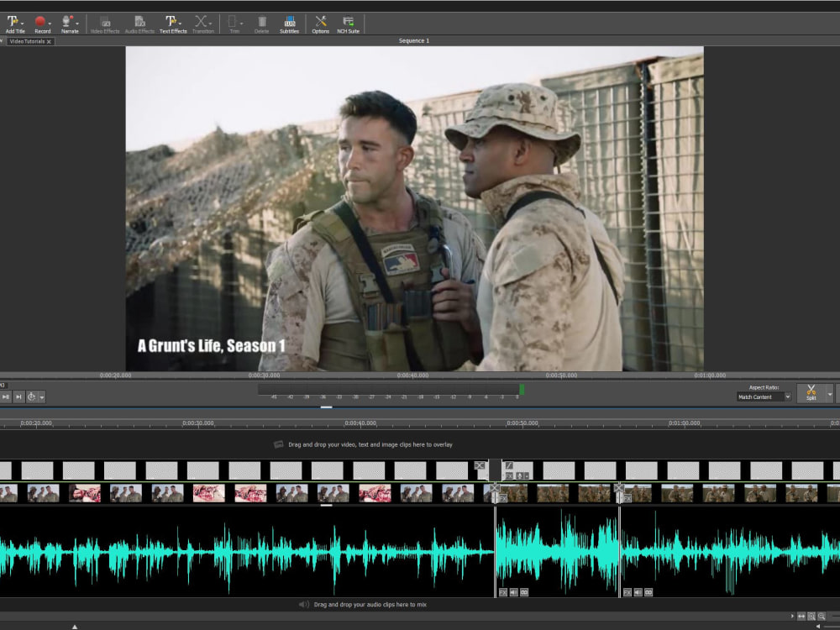This screenshot has width=840, height=630.
Task: Close the Video Tutorials tab
Action: pyautogui.click(x=50, y=42)
